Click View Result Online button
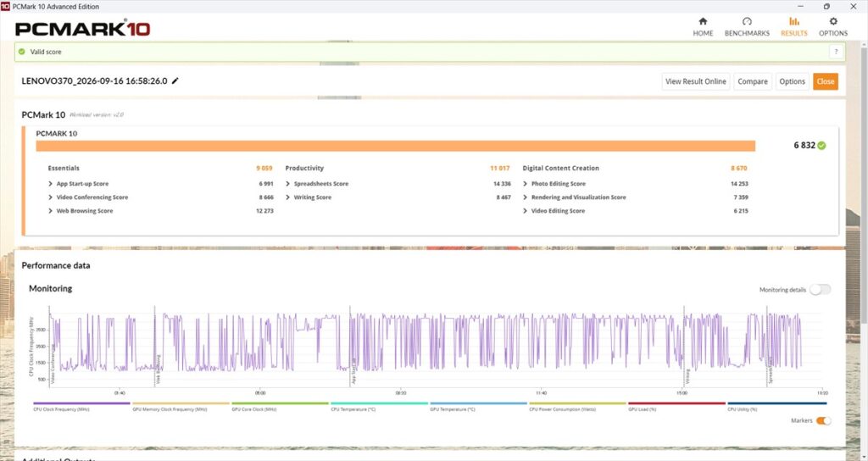The height and width of the screenshot is (461, 868). [x=696, y=81]
